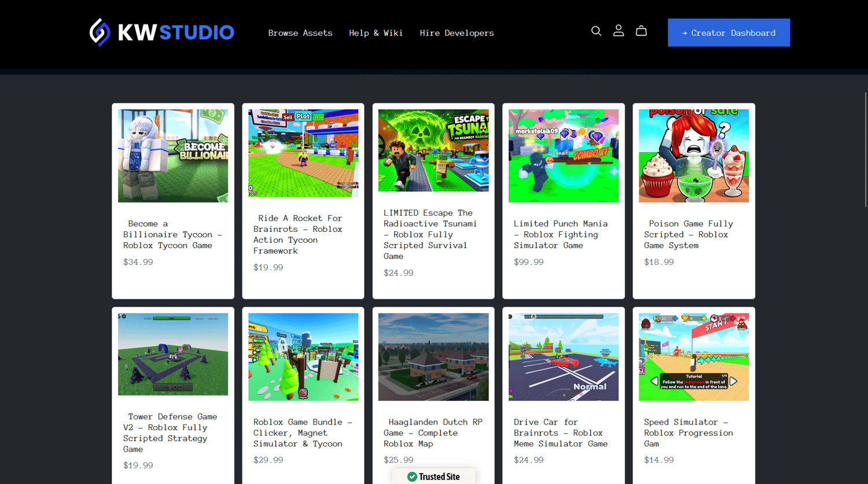Open Poison Game product thumbnail
Screen dimensions: 868x484
[x=694, y=156]
